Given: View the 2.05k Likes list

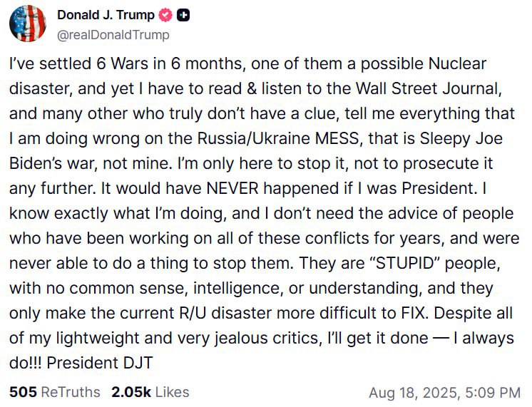Looking at the screenshot, I should 150,392.
